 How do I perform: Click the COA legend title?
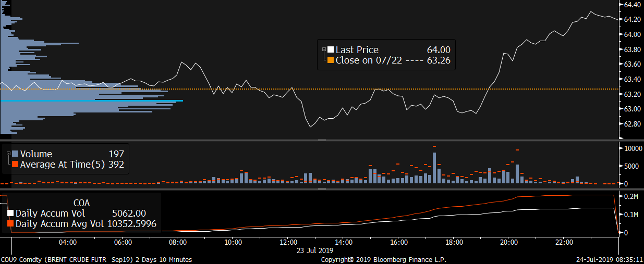[x=82, y=203]
